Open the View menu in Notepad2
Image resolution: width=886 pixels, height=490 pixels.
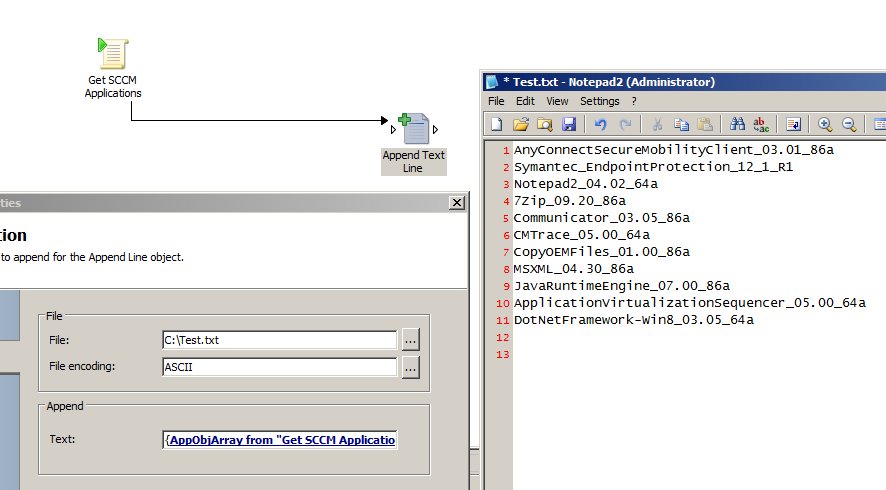557,101
